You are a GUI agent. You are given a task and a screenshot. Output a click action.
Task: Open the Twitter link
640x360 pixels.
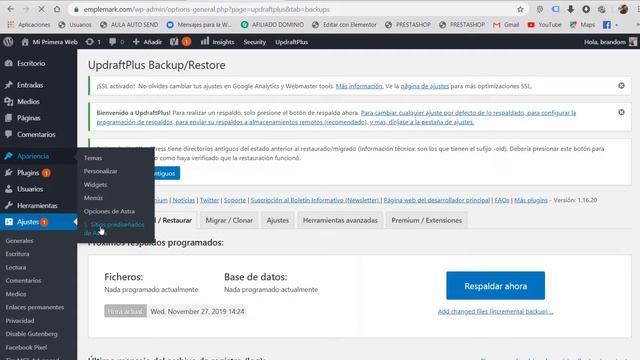click(x=209, y=200)
